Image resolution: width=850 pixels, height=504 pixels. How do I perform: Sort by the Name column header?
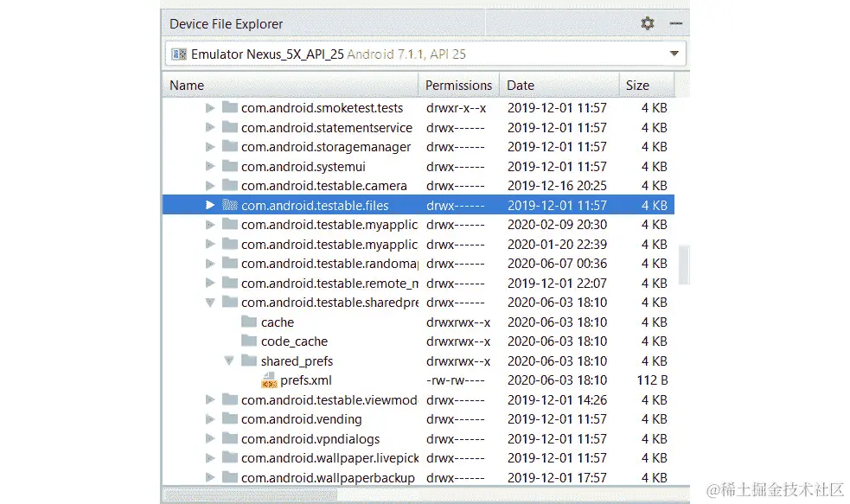(290, 85)
